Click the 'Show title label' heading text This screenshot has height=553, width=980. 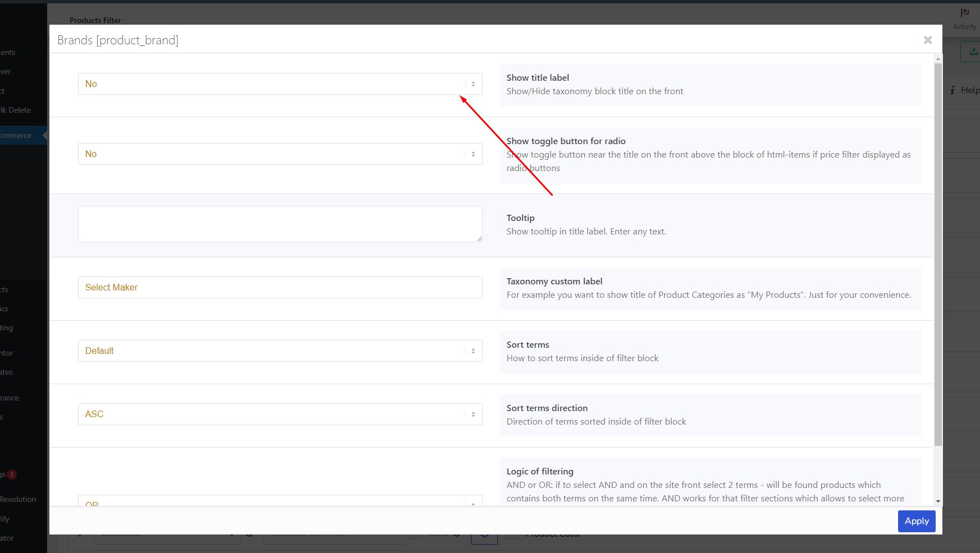point(538,77)
